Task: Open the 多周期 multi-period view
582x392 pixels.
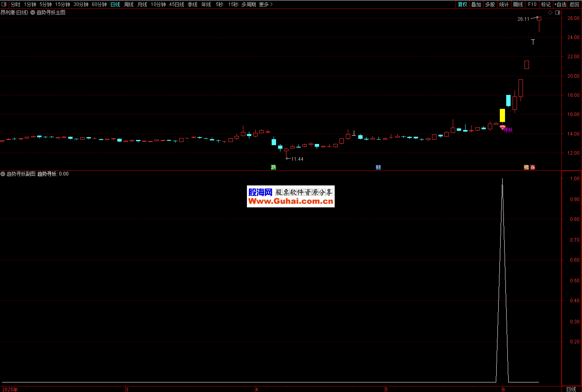Action: pyautogui.click(x=249, y=4)
